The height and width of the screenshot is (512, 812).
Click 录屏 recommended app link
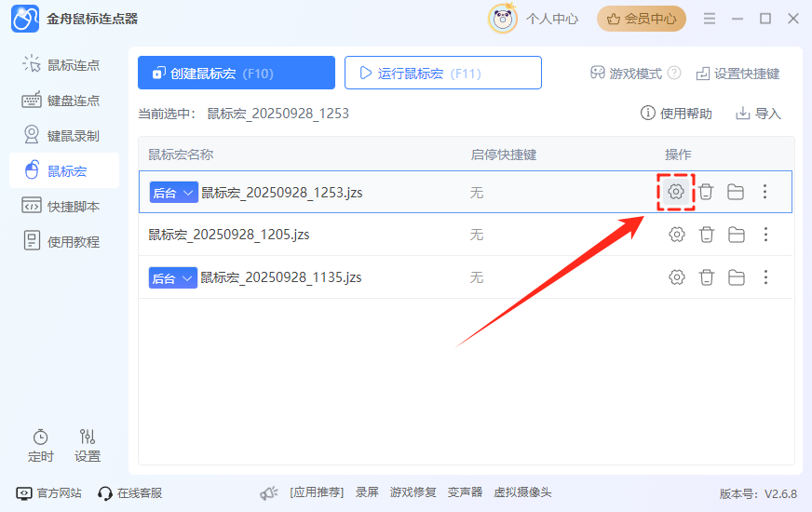(x=367, y=492)
